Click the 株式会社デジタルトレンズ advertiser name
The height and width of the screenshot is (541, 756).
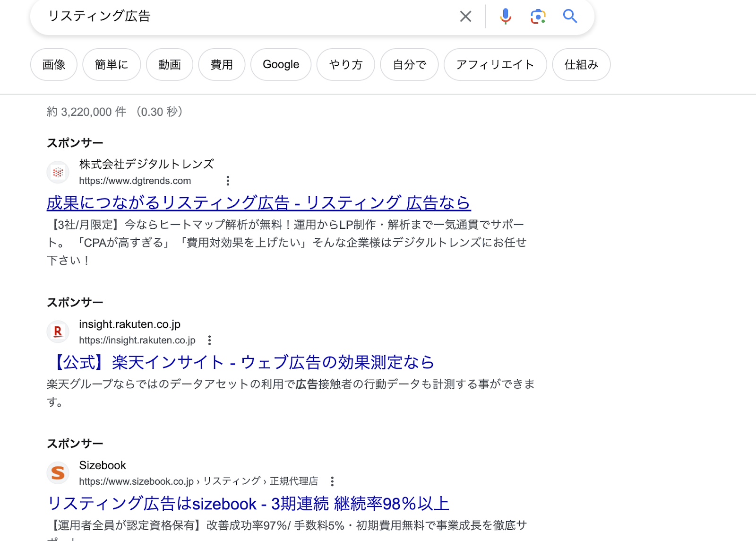[146, 164]
